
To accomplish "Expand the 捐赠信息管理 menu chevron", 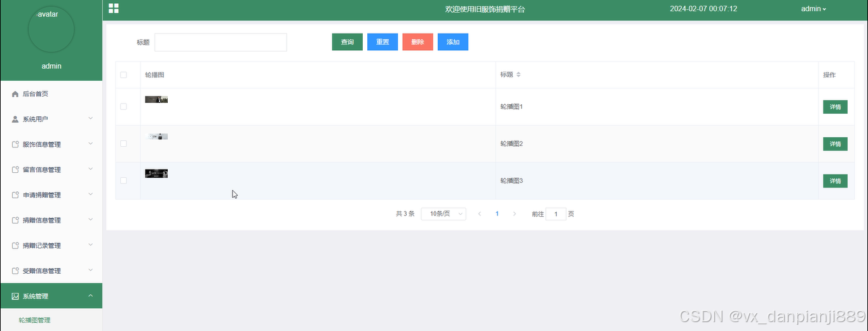I will point(91,220).
